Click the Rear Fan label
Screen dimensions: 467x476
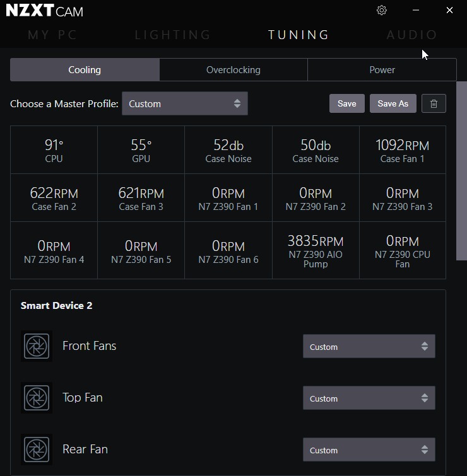pyautogui.click(x=85, y=450)
